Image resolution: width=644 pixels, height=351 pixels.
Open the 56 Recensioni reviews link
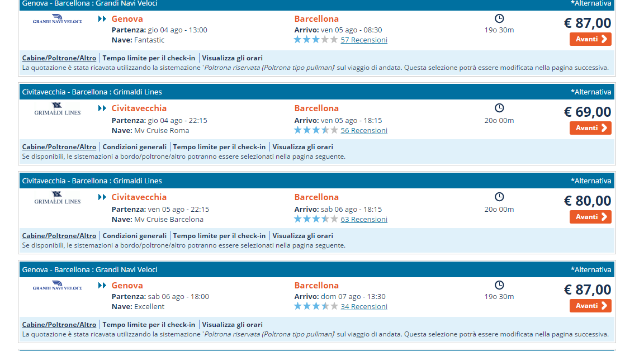364,131
